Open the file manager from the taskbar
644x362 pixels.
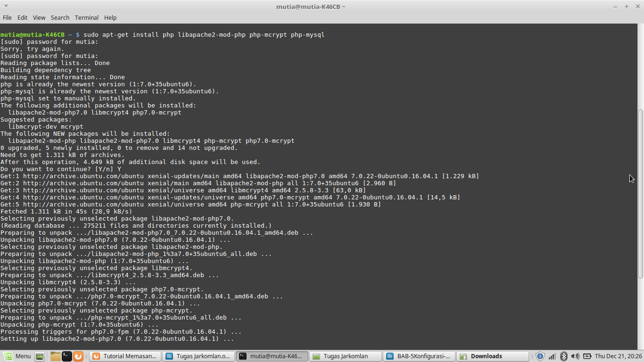point(56,356)
